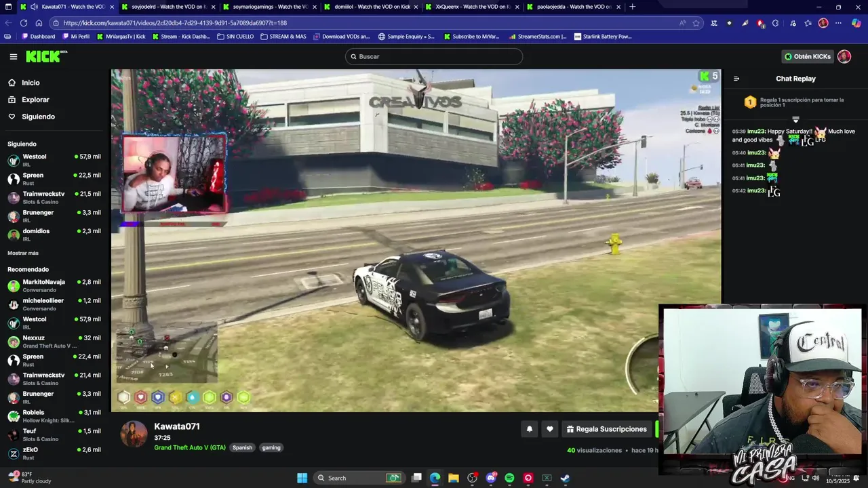This screenshot has height=488, width=868.
Task: Open SIN CUELLO bookmark folder
Action: coord(235,37)
